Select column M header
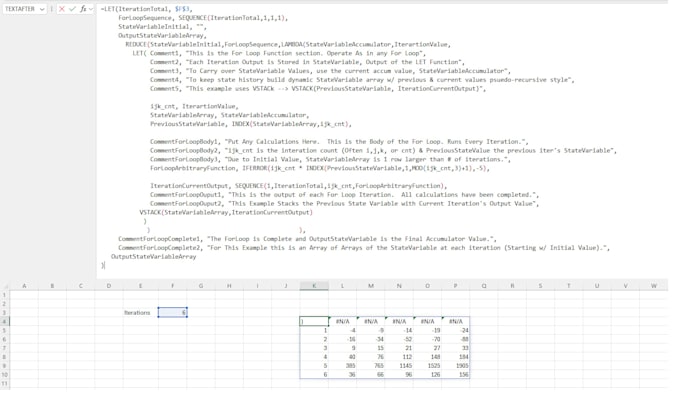680x397 pixels. (371, 286)
